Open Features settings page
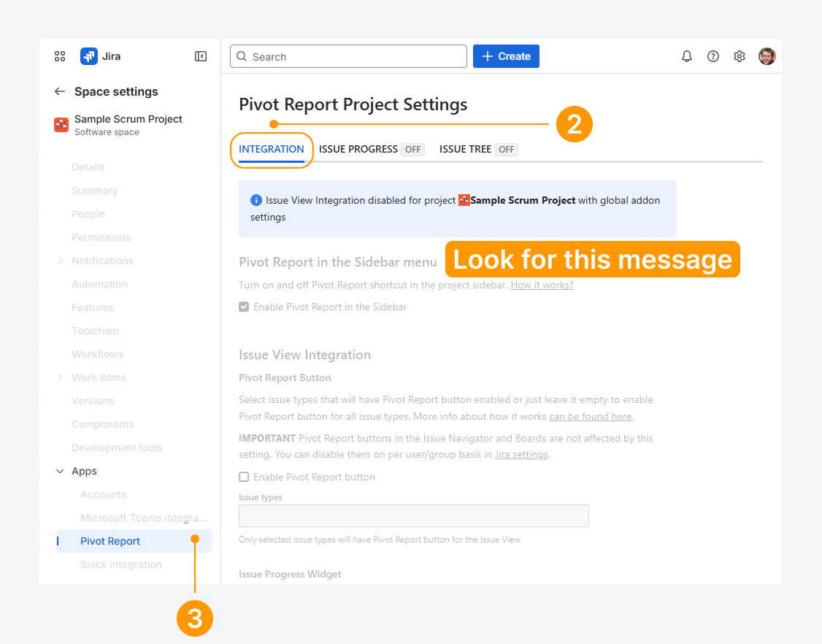This screenshot has height=644, width=822. coord(93,307)
